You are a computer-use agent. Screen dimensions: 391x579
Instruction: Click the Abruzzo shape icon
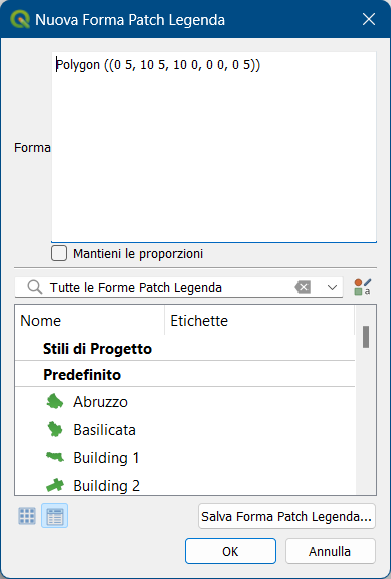click(x=55, y=401)
